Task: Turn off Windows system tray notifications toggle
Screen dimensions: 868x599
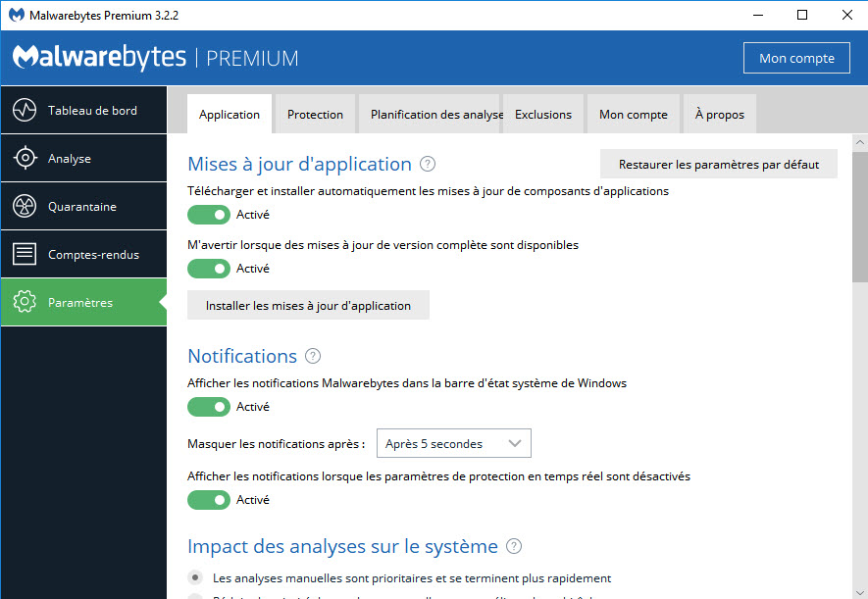Action: point(209,407)
